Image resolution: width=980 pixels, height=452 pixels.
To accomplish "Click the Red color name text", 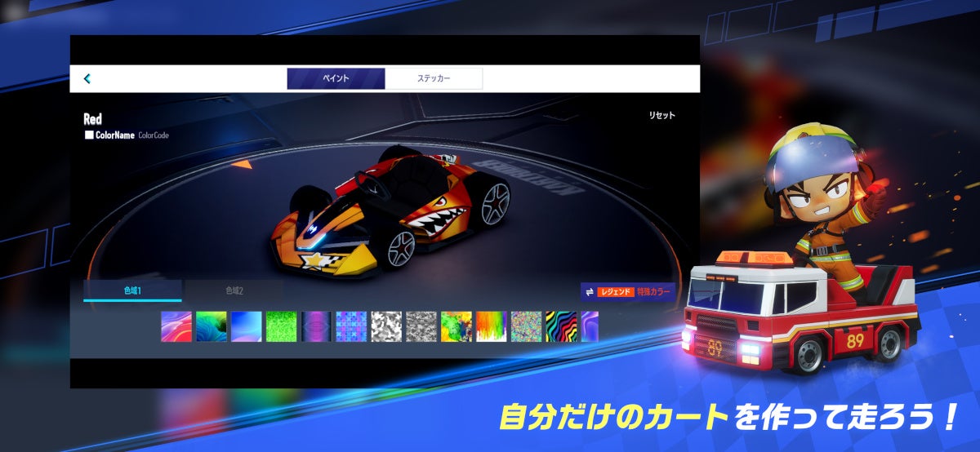I will click(93, 119).
